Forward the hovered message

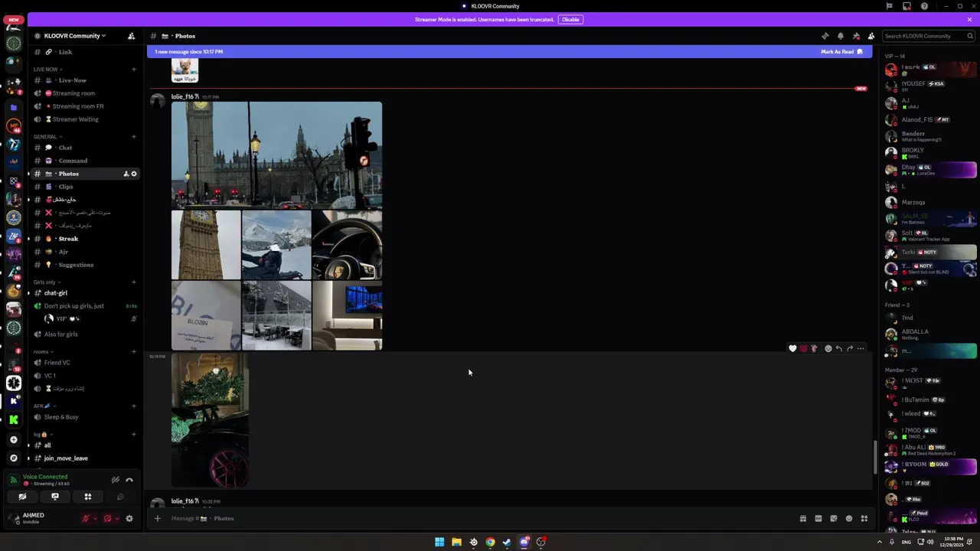point(850,349)
